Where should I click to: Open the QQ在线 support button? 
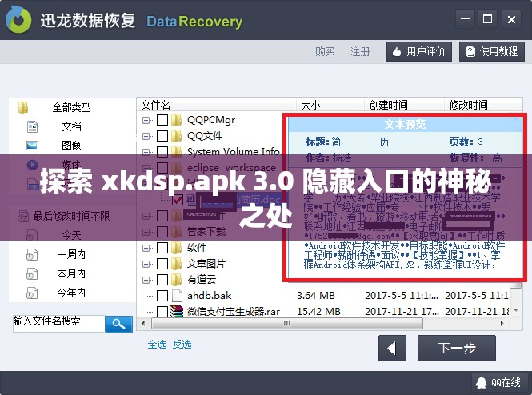[x=498, y=383]
